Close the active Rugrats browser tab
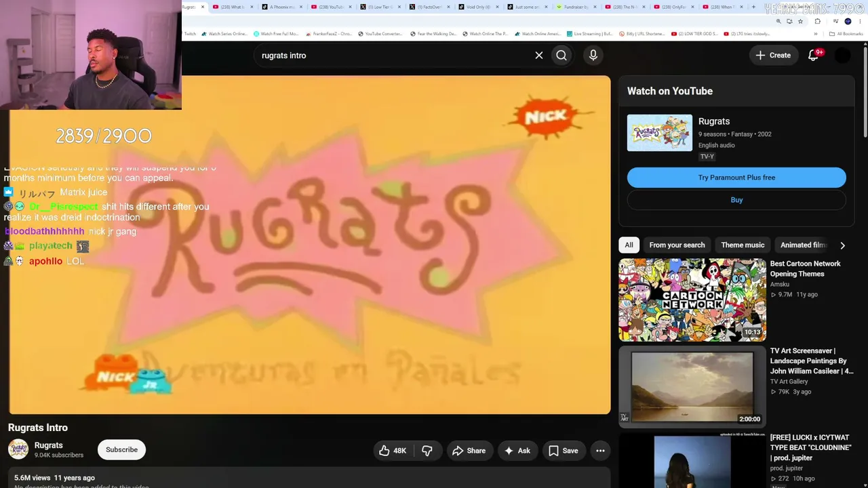 202,7
